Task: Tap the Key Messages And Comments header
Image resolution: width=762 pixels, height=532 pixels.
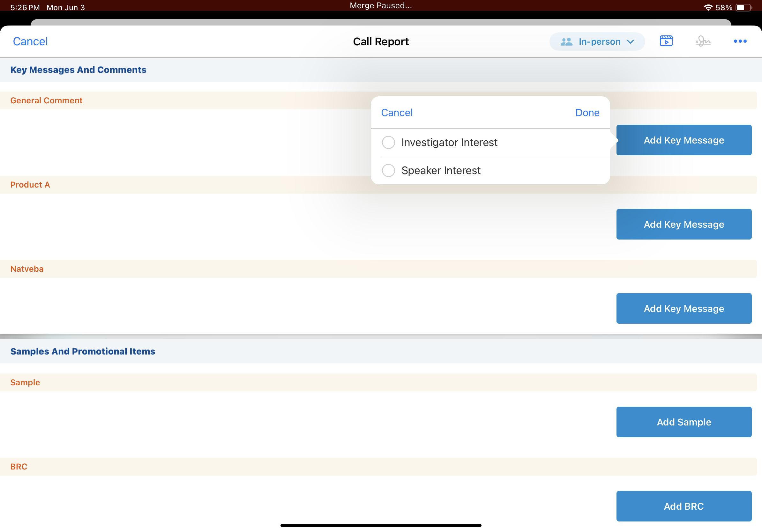Action: [x=78, y=70]
